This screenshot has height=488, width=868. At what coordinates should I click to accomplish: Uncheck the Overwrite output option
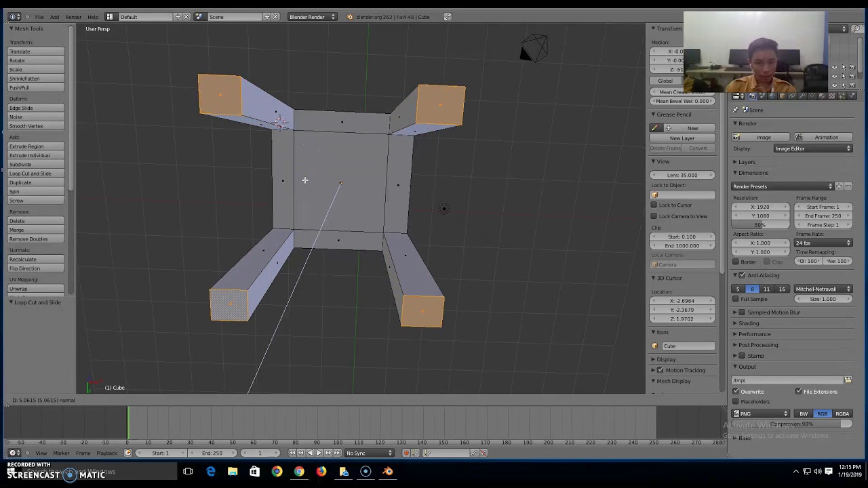(x=736, y=392)
